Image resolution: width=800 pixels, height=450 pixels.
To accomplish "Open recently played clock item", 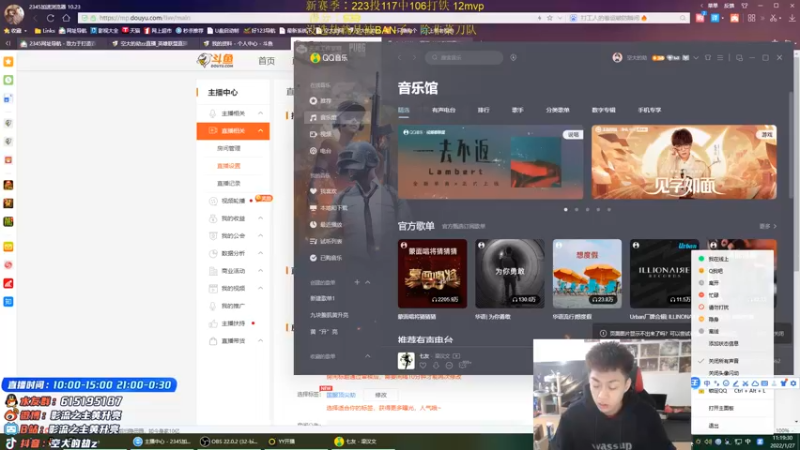I will point(326,224).
